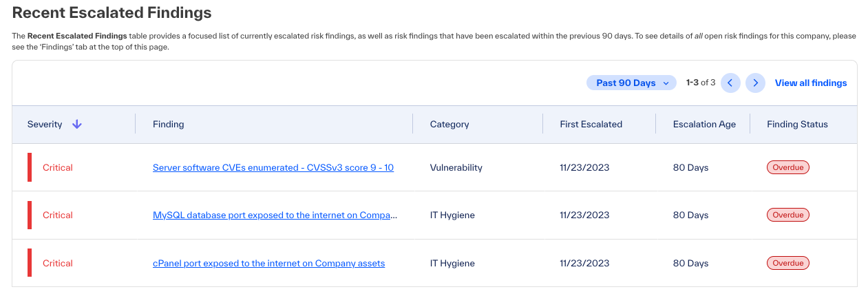Open Server software CVEs enumerated finding

click(x=273, y=167)
